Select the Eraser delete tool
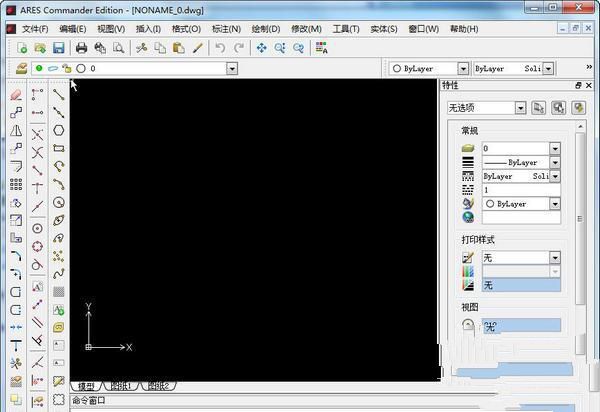 (16, 95)
